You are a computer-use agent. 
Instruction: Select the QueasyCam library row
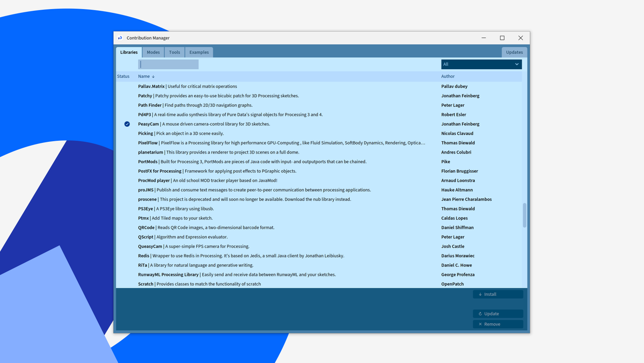click(319, 246)
